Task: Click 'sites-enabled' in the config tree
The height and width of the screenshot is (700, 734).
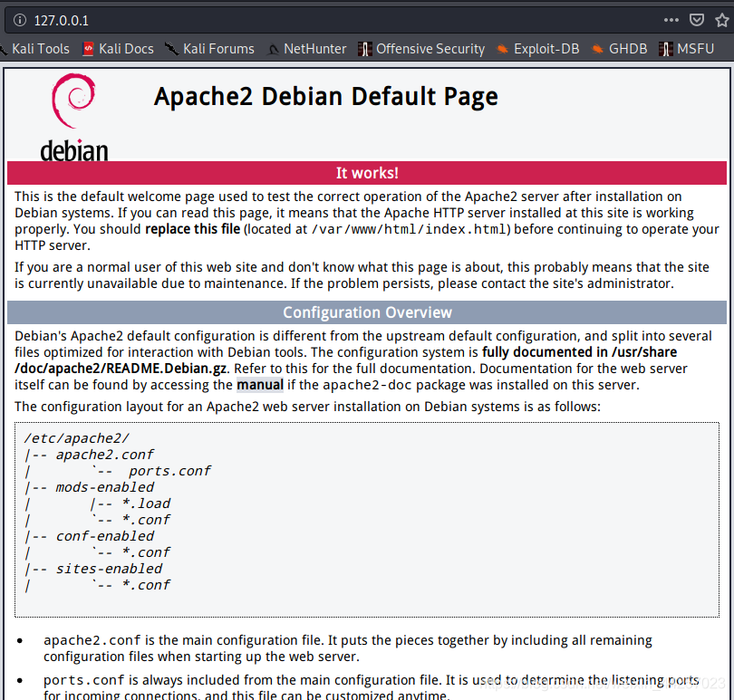Action: coord(109,569)
